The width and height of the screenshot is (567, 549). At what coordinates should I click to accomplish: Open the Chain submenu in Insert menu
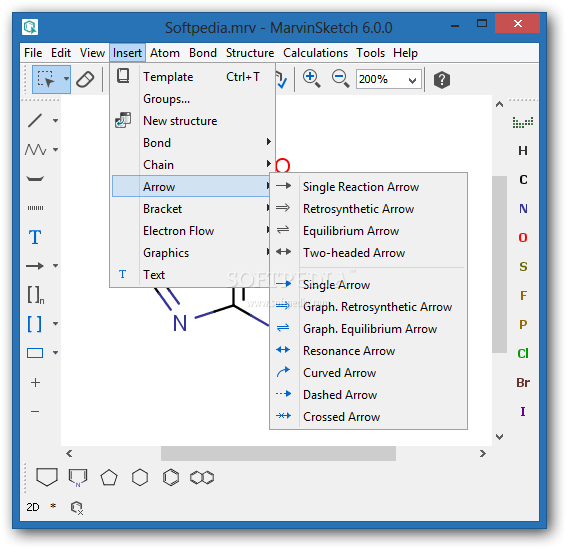click(x=192, y=165)
